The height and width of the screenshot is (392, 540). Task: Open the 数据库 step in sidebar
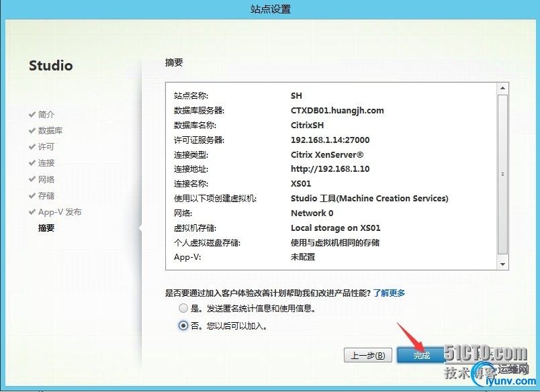[50, 130]
